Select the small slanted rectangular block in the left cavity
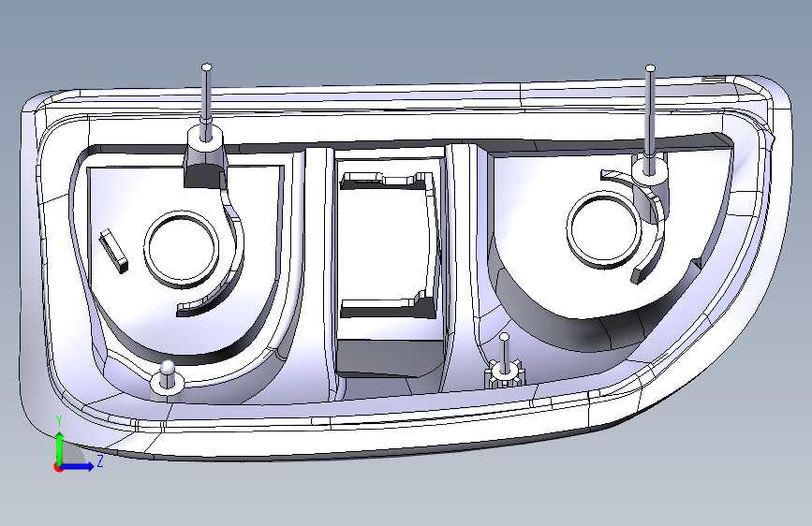This screenshot has height=526, width=812. [114, 251]
